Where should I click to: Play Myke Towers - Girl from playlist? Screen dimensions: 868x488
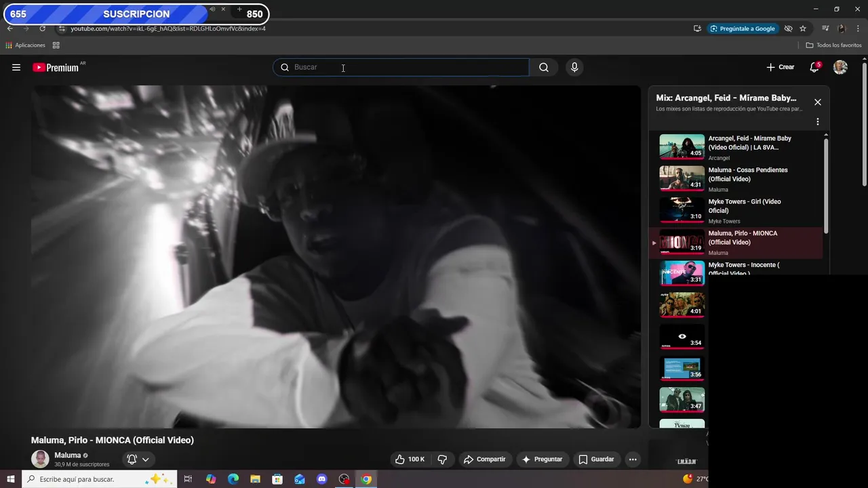tap(736, 211)
